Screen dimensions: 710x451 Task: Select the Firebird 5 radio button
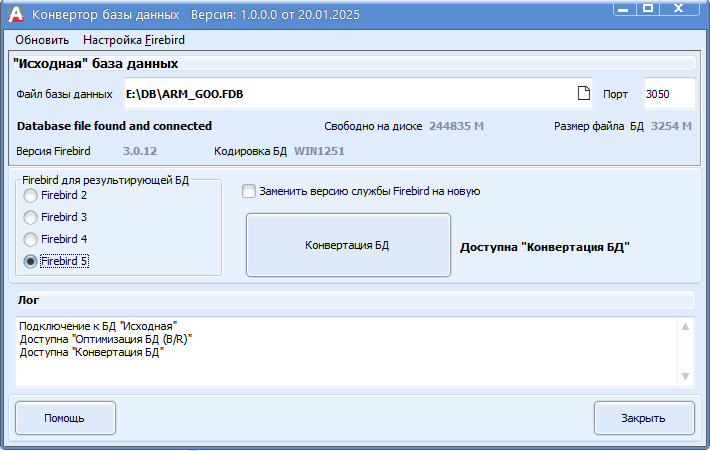coord(31,261)
